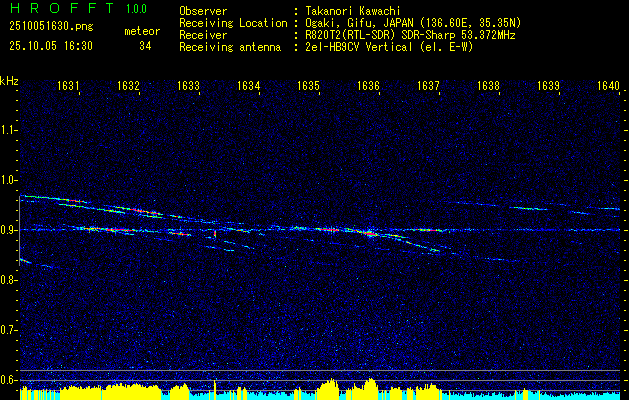Click the 1635 time axis marker

308,85
